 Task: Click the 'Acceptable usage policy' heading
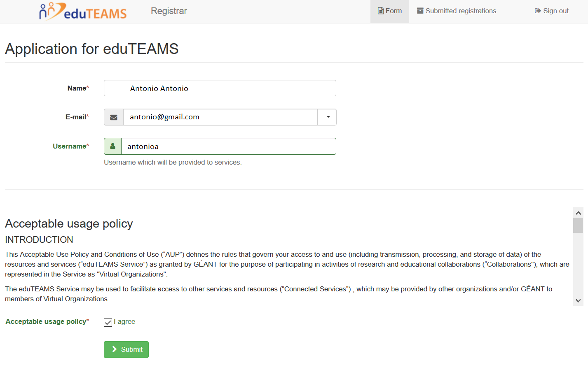pos(69,223)
